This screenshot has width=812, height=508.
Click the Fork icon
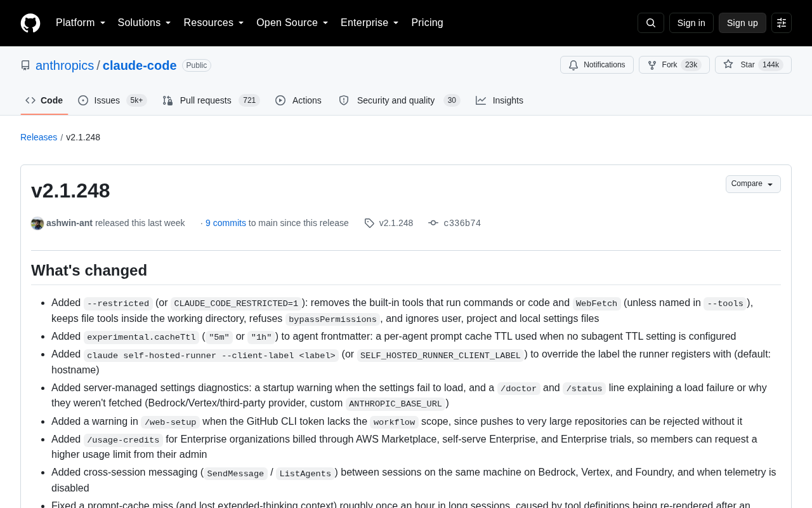coord(652,65)
